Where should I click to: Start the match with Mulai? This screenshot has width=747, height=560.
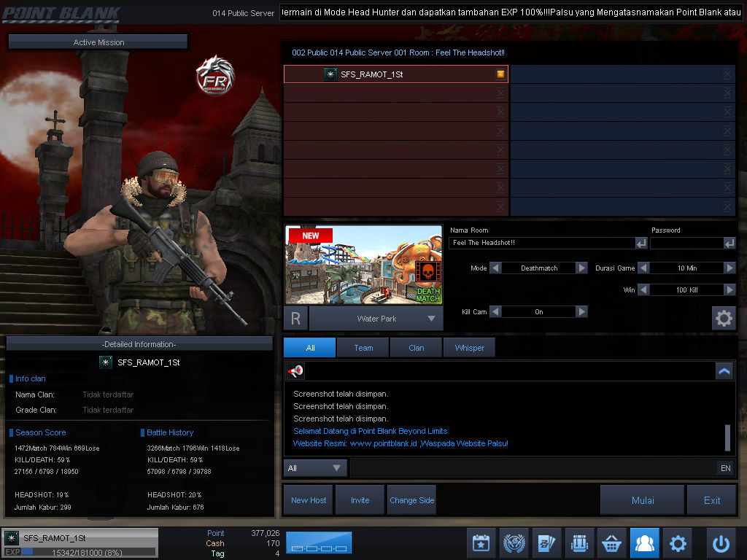pyautogui.click(x=642, y=500)
